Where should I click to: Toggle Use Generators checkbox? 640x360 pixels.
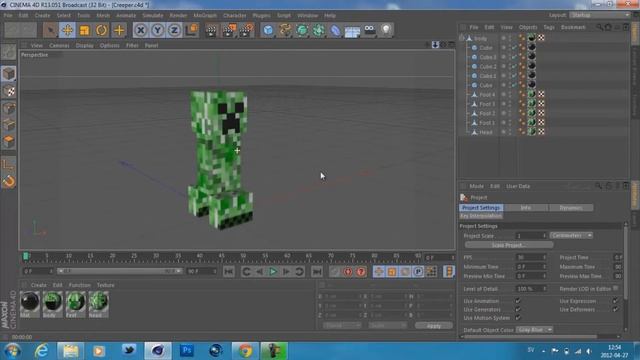pos(518,309)
